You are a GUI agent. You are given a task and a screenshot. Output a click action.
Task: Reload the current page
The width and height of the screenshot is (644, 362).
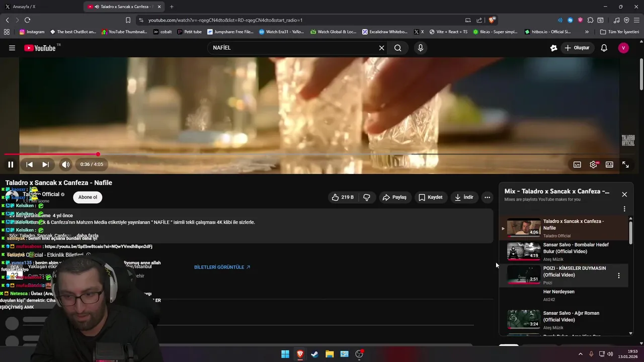27,20
